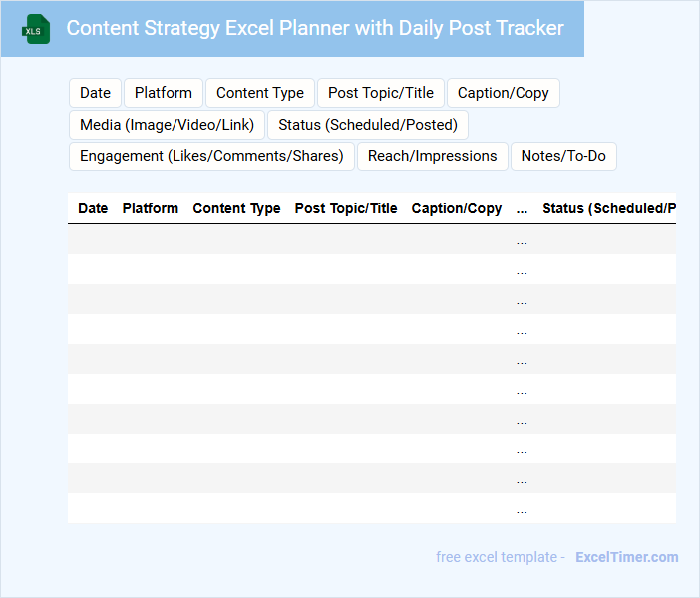This screenshot has width=700, height=598.
Task: Click the Status (Scheduled/Posted) tag
Action: 368,125
